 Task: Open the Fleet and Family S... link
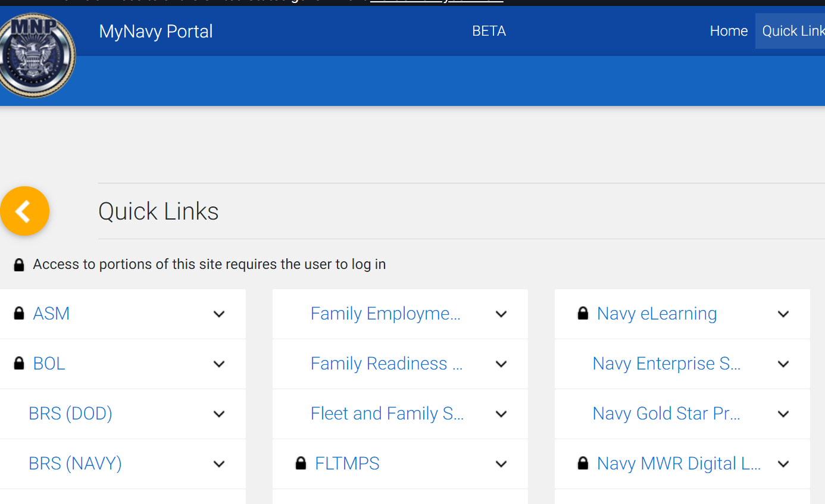click(387, 414)
